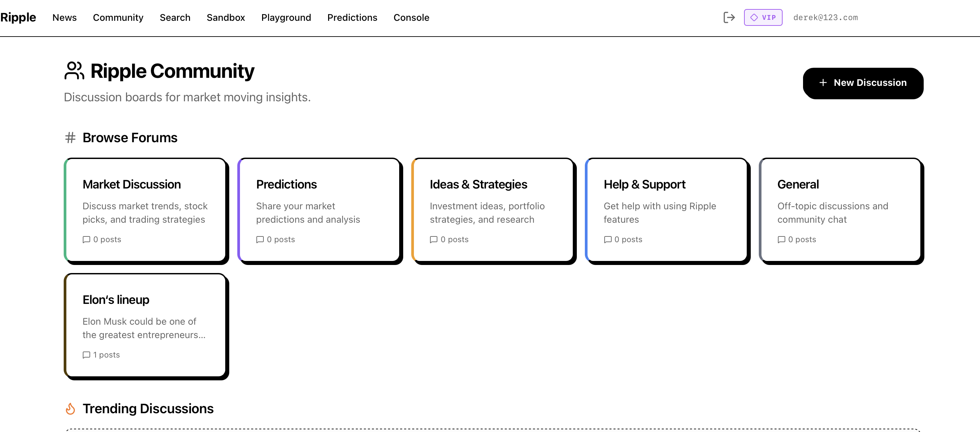Click the posts icon in General card
The image size is (980, 432).
781,239
